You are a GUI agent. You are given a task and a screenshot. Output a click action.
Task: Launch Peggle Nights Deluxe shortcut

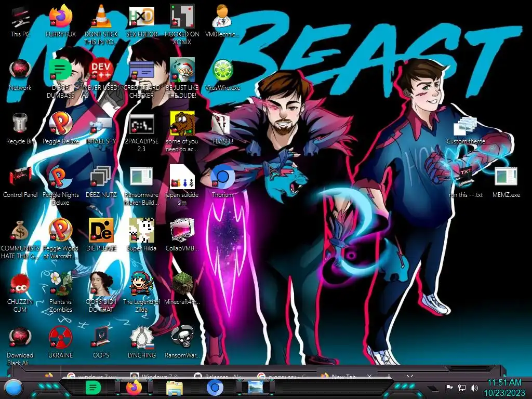point(60,185)
